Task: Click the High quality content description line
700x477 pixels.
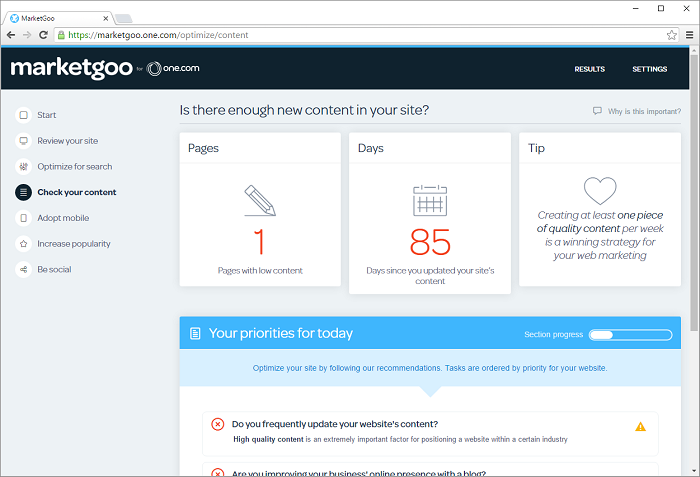Action: 400,439
